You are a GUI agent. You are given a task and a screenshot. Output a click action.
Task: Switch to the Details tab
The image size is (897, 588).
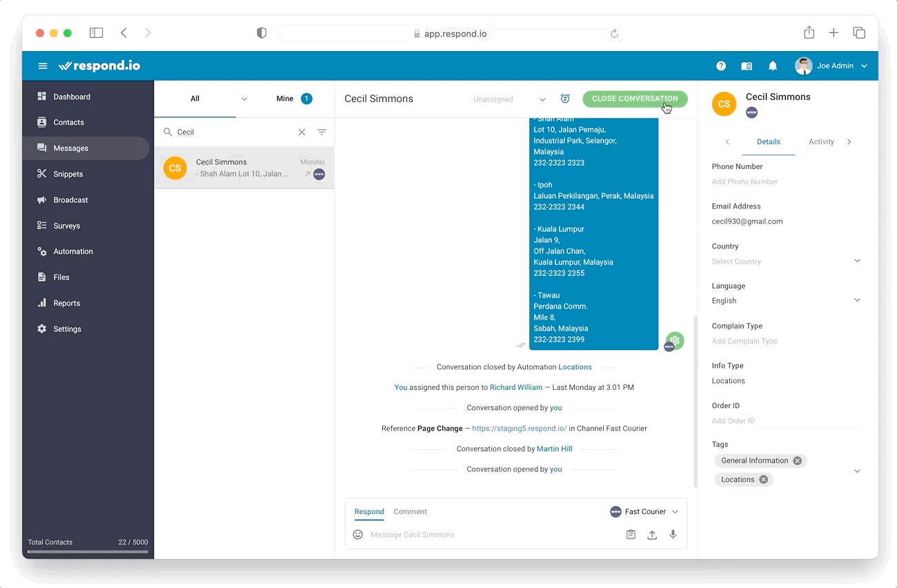point(769,142)
